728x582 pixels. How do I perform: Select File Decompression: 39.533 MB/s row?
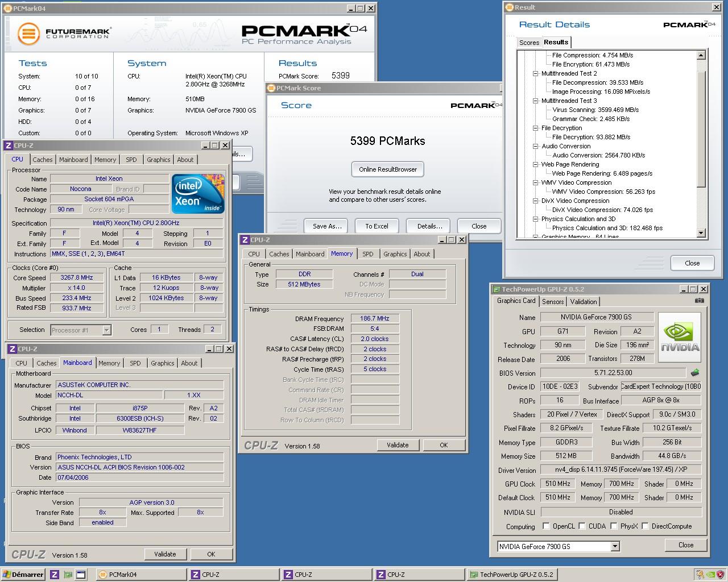(598, 82)
